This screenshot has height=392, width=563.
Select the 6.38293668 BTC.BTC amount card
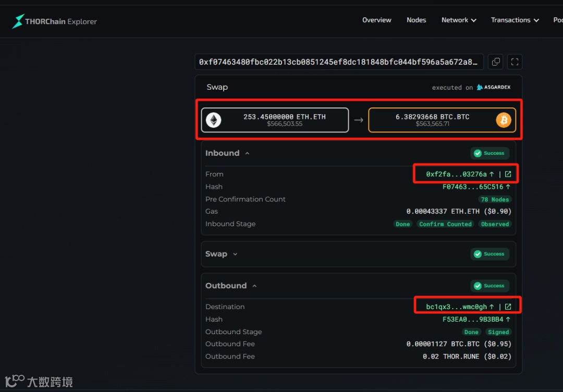point(442,120)
